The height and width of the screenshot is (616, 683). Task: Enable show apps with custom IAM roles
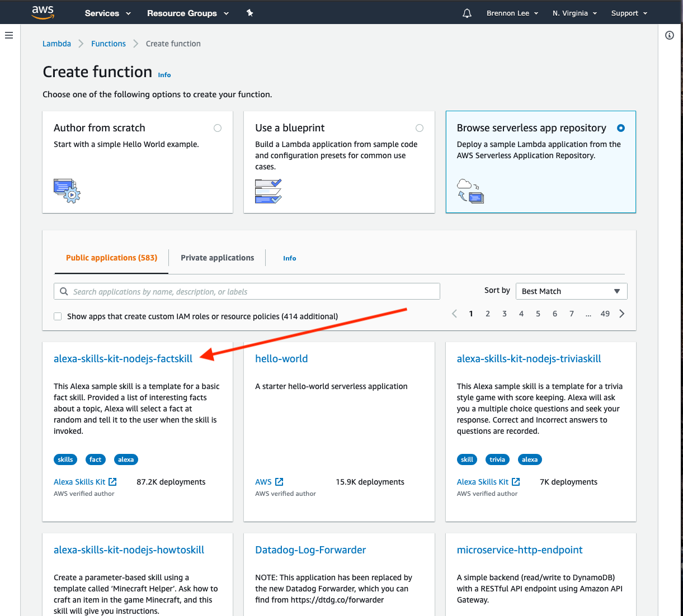tap(58, 316)
